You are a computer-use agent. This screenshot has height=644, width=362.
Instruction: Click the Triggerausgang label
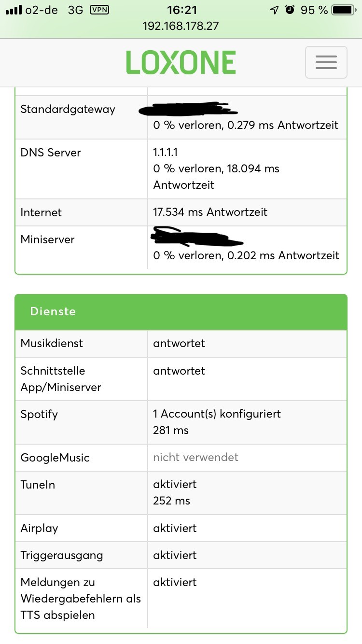pos(62,555)
